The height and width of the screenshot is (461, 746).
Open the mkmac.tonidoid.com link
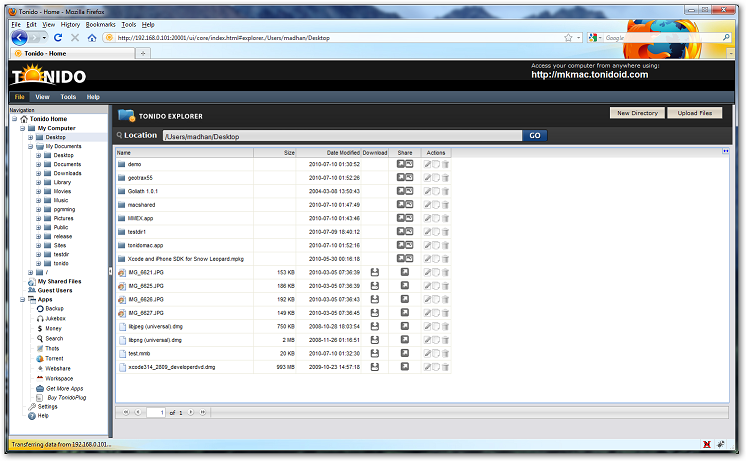pyautogui.click(x=589, y=75)
